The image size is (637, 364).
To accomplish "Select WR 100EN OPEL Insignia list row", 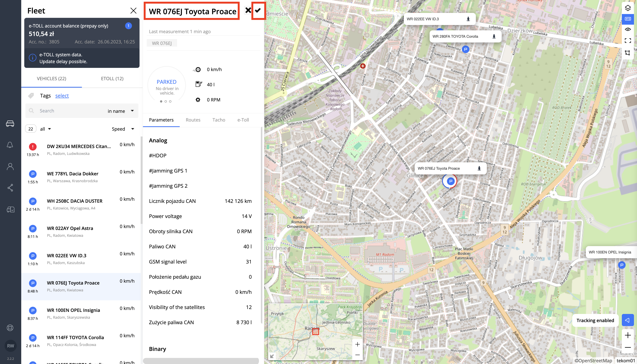I will (x=81, y=314).
